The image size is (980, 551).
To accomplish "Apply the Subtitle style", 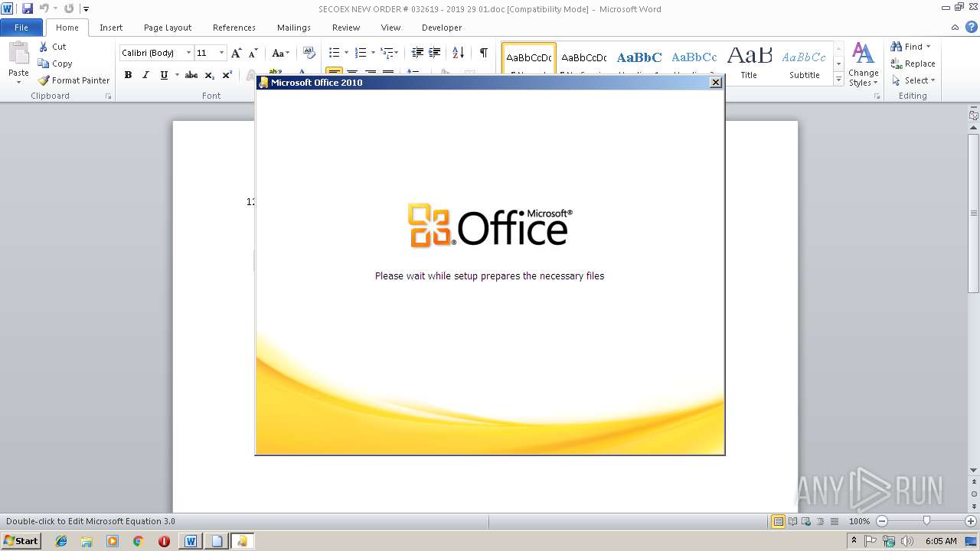I will click(805, 64).
